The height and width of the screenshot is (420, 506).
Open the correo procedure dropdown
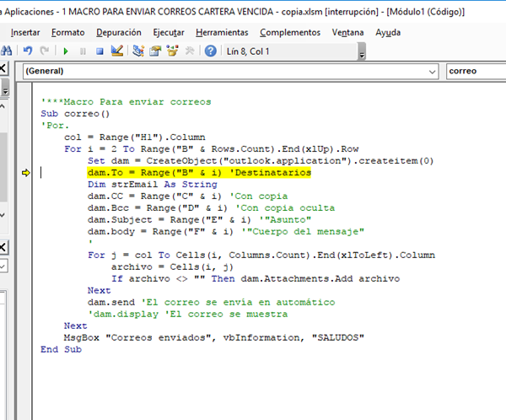coord(475,72)
